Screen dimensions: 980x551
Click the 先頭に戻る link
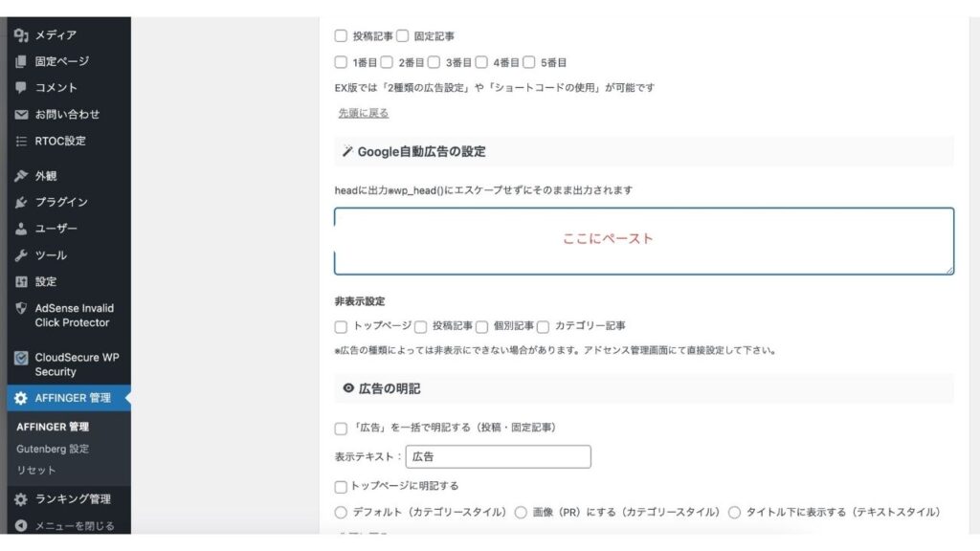(363, 113)
